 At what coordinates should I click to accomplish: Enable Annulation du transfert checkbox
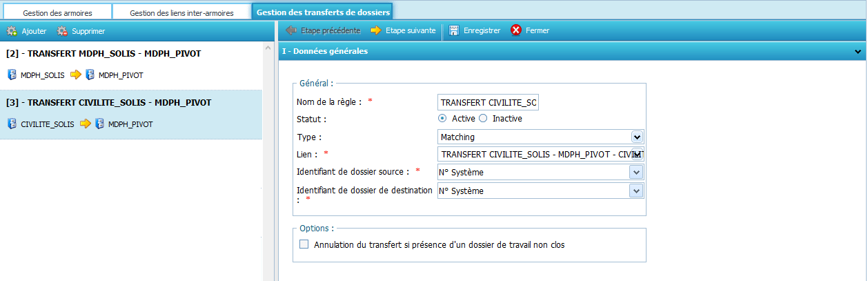point(304,244)
